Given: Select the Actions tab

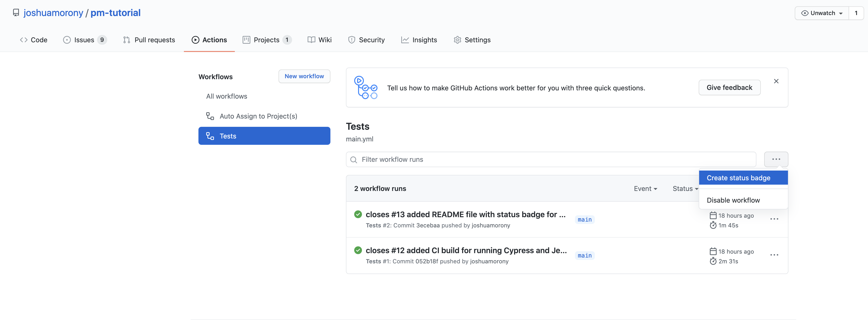Looking at the screenshot, I should pos(209,40).
